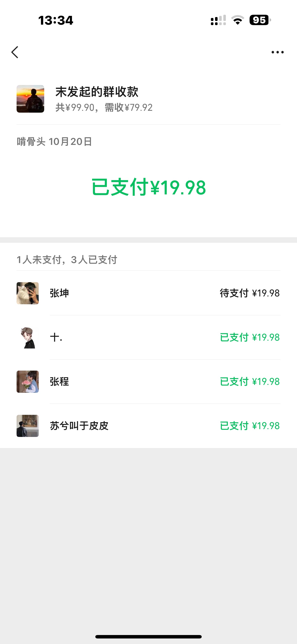Tap the 啃骨头 10月20日 note
297x644 pixels.
54,142
